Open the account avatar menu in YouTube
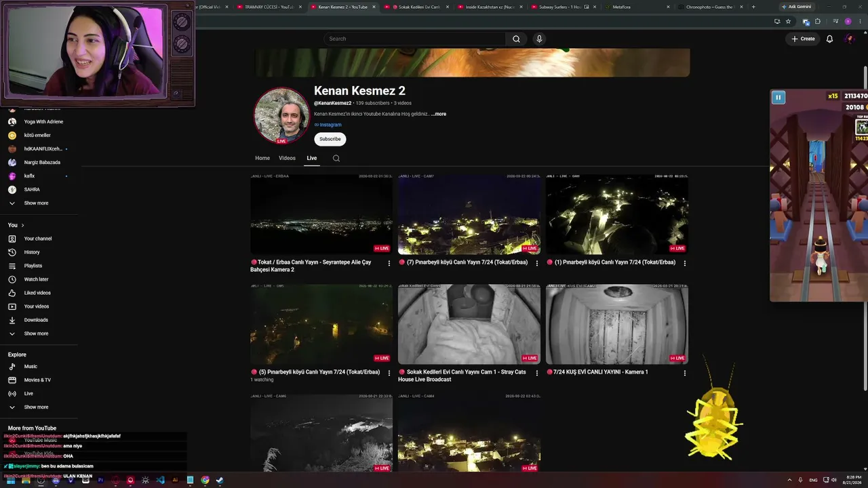 coord(849,39)
